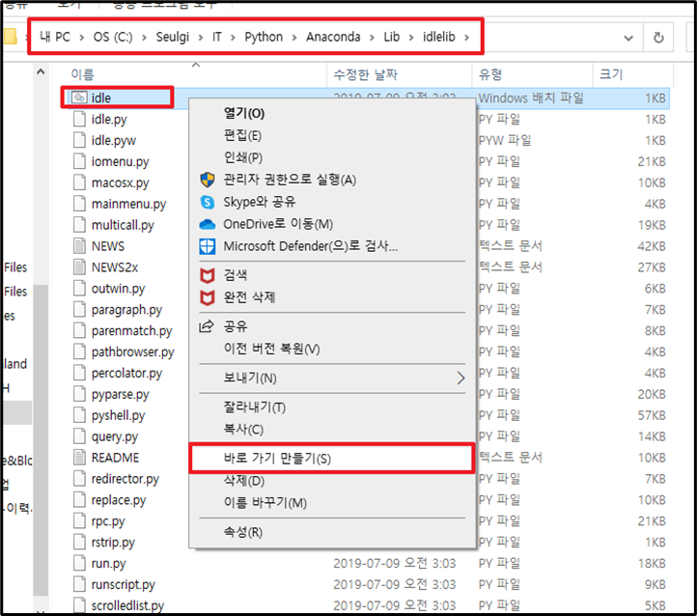The height and width of the screenshot is (616, 697).
Task: Select the rpc.py file name
Action: 108,520
